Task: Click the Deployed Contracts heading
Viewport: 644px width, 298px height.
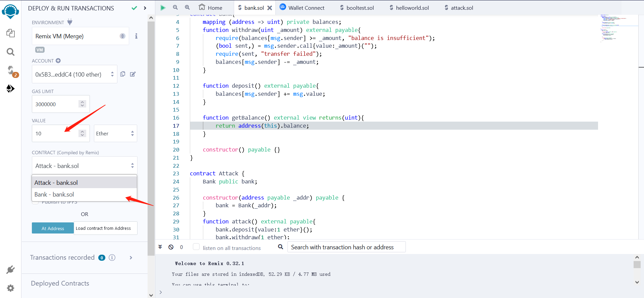Action: tap(60, 283)
